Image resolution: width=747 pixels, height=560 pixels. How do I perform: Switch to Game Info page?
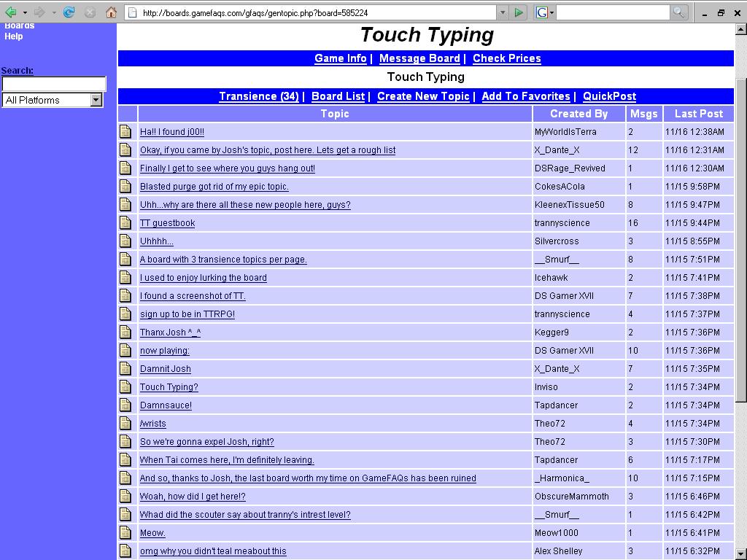[340, 58]
